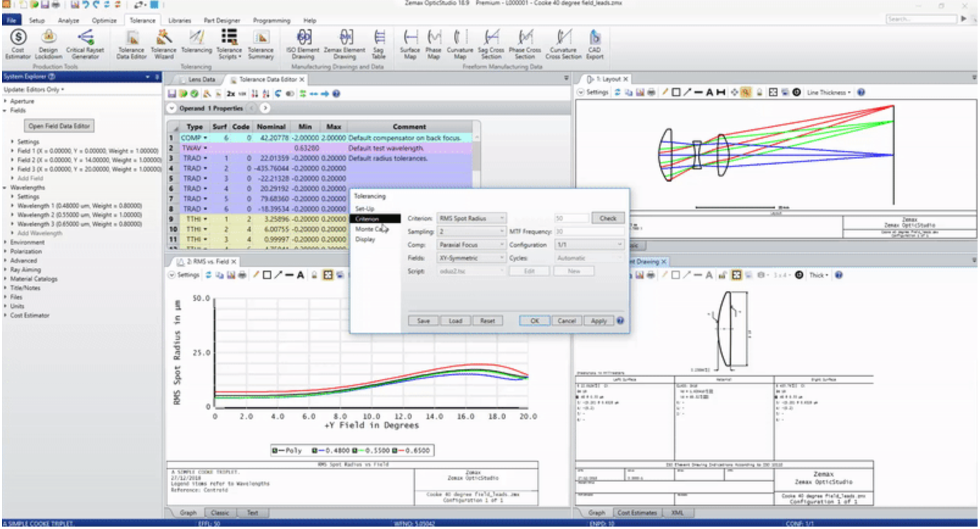The width and height of the screenshot is (980, 529).
Task: Click the ribbon Search field
Action: pos(921,19)
